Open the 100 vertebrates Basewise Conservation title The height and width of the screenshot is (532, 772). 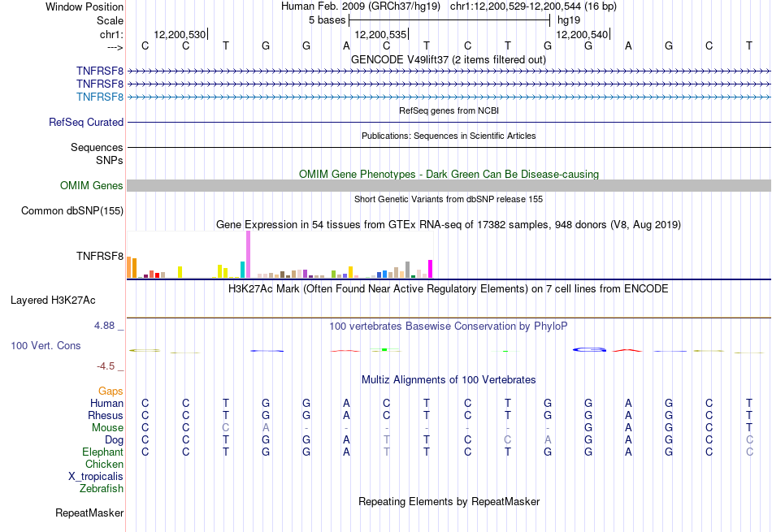pyautogui.click(x=448, y=326)
